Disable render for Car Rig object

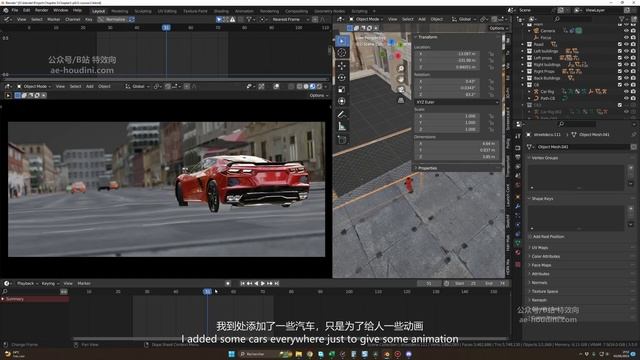pyautogui.click(x=633, y=91)
